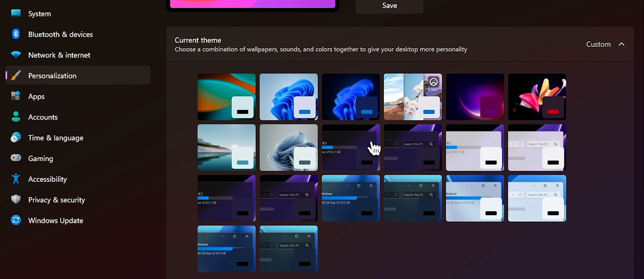
Task: Click the Apps icon in sidebar
Action: [x=16, y=96]
